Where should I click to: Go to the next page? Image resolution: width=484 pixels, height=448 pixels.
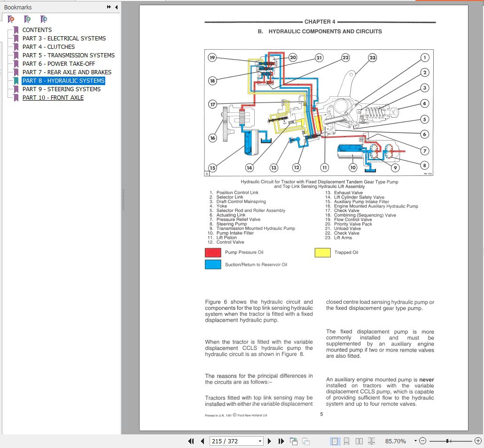click(269, 441)
